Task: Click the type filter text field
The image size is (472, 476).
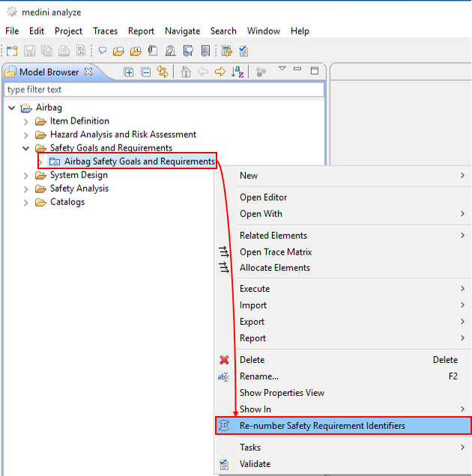Action: [164, 90]
